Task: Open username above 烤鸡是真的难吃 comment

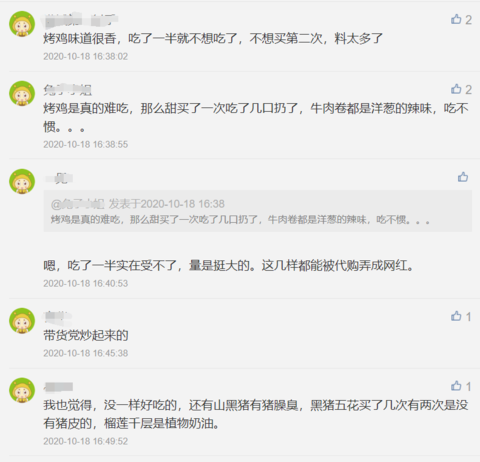Action: point(67,90)
